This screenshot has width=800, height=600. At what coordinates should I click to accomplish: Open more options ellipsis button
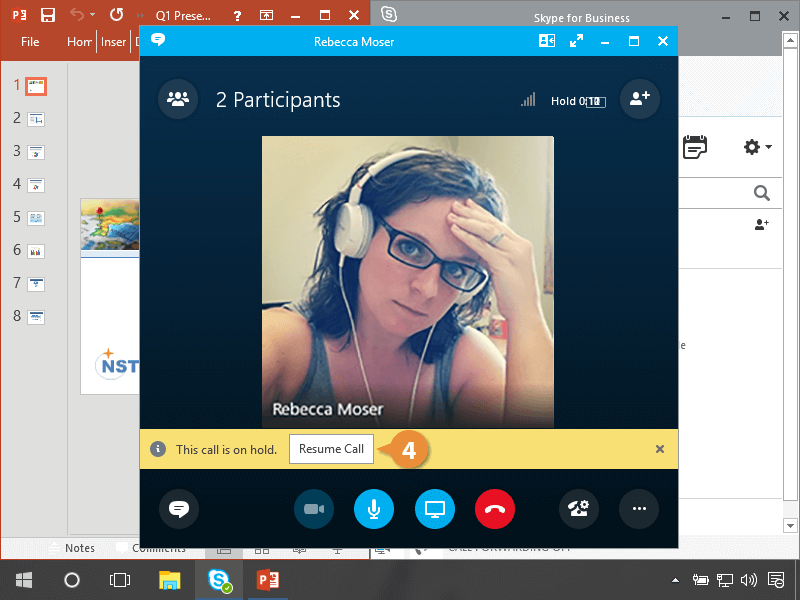tap(639, 509)
